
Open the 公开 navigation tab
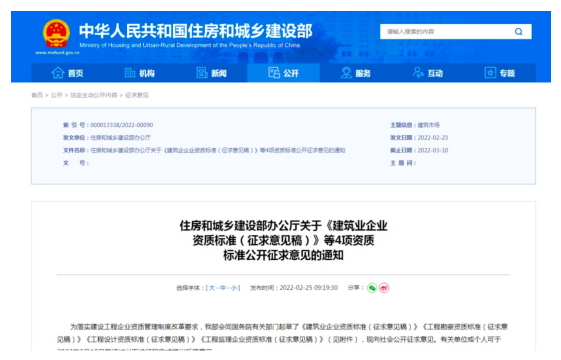[283, 73]
